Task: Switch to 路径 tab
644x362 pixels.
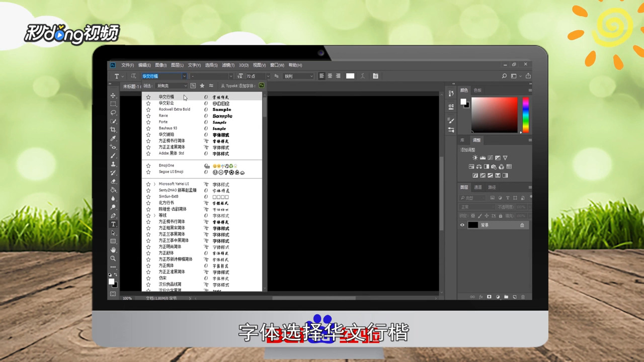Action: tap(492, 187)
